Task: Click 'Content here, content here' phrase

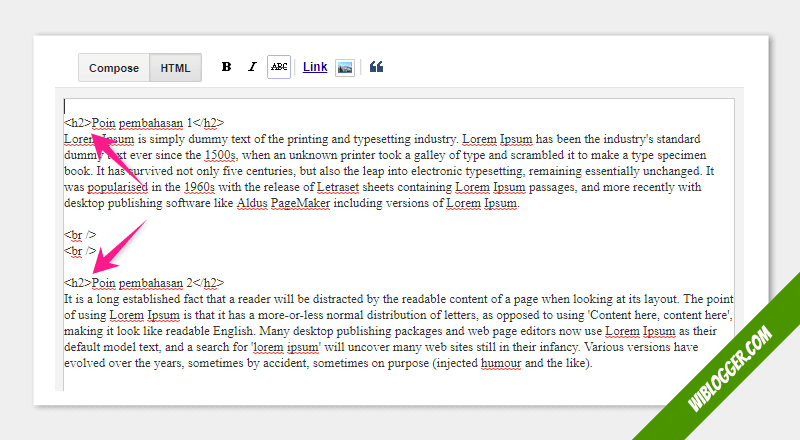Action: 660,315
